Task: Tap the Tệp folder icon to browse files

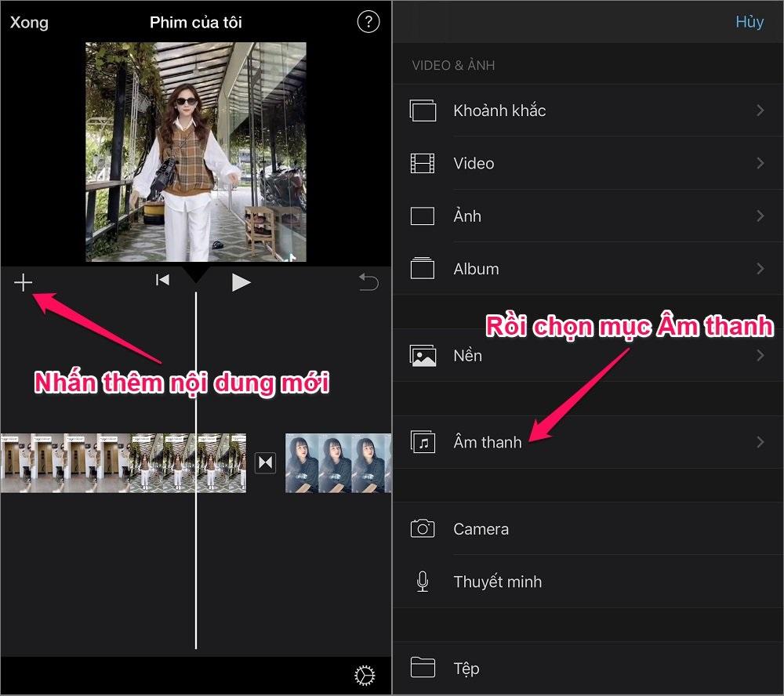Action: 423,668
